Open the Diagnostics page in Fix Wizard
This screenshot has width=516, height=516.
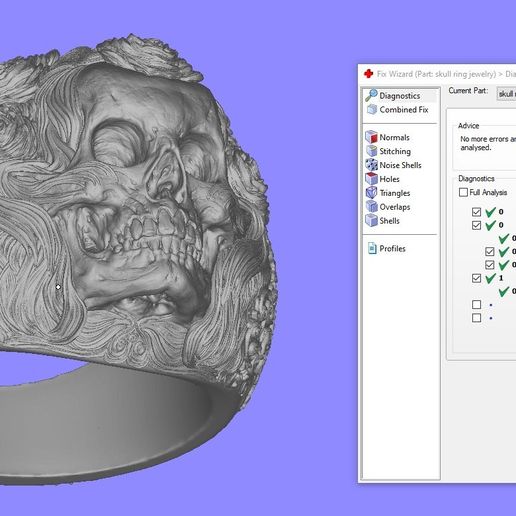tap(400, 96)
